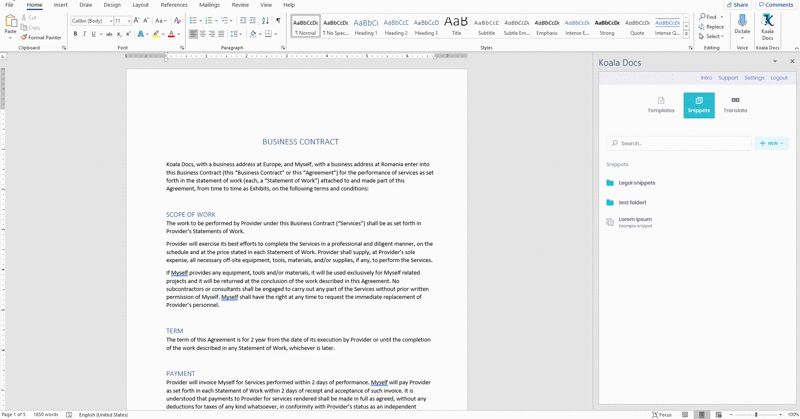Adjust the zoom slider in status bar

coord(756,415)
